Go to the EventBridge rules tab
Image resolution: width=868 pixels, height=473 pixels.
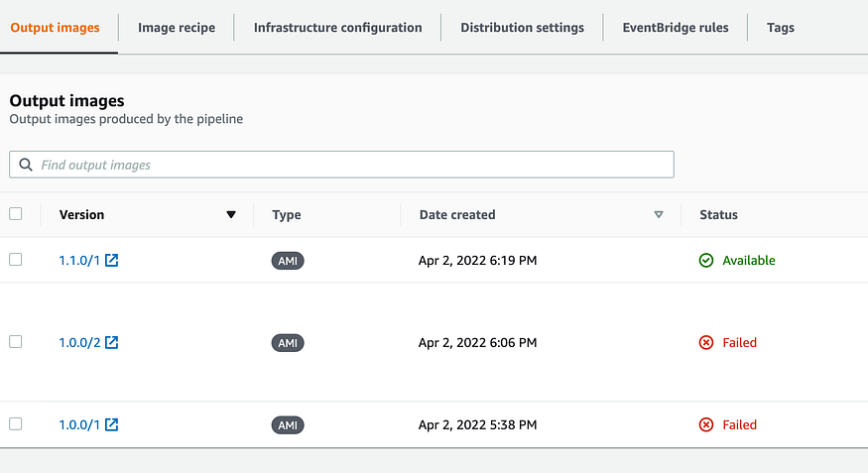pyautogui.click(x=675, y=28)
